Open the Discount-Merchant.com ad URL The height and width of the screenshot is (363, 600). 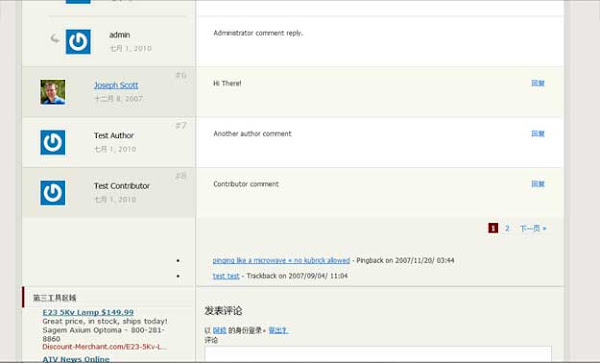coord(104,347)
